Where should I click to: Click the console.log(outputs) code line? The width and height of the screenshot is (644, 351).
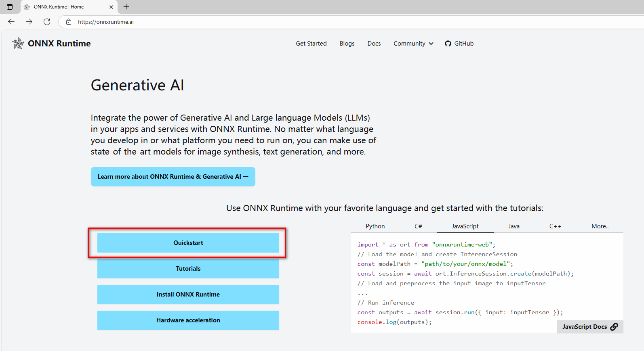(394, 322)
